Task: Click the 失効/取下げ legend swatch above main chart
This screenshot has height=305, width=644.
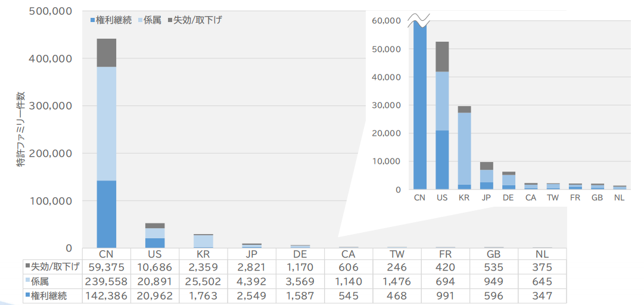Action: 170,20
